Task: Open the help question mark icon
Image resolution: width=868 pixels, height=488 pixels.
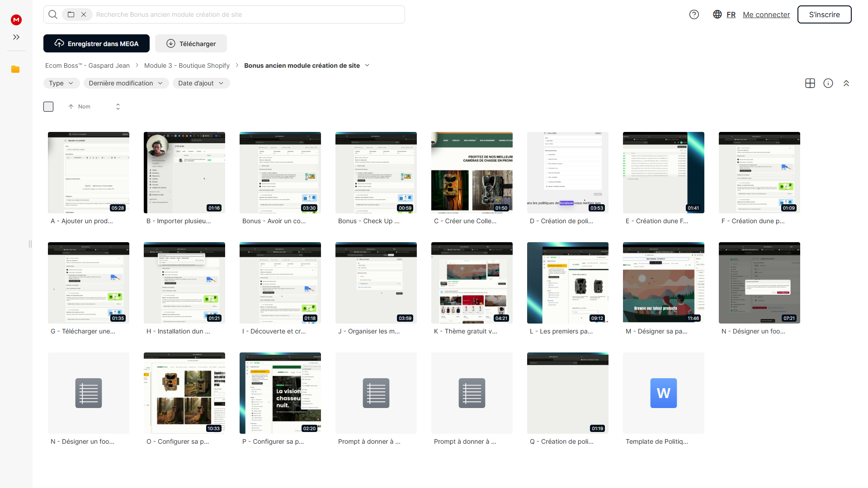Action: [694, 14]
